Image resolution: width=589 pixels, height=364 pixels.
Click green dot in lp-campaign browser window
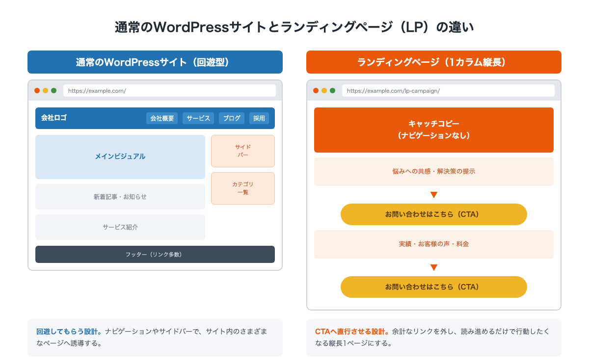pyautogui.click(x=332, y=91)
